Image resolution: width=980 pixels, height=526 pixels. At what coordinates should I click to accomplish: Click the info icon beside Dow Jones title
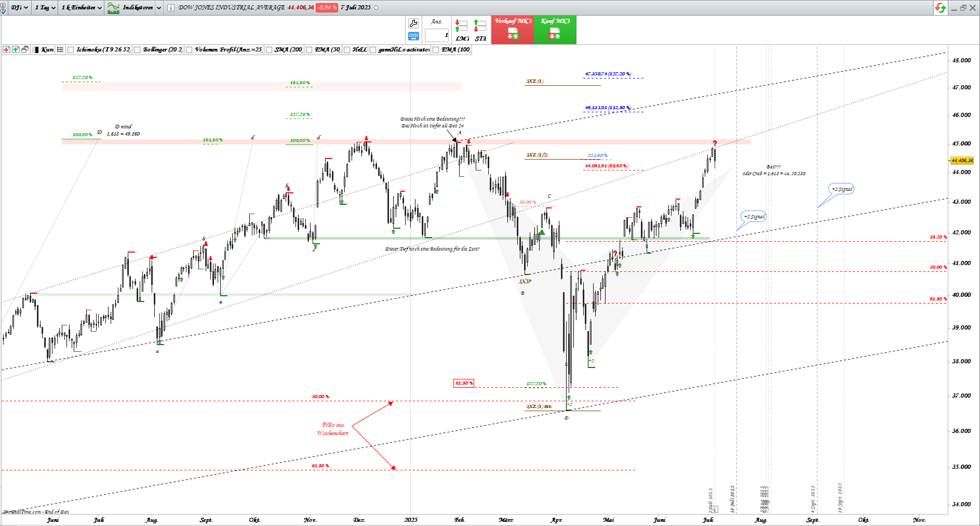tap(170, 8)
